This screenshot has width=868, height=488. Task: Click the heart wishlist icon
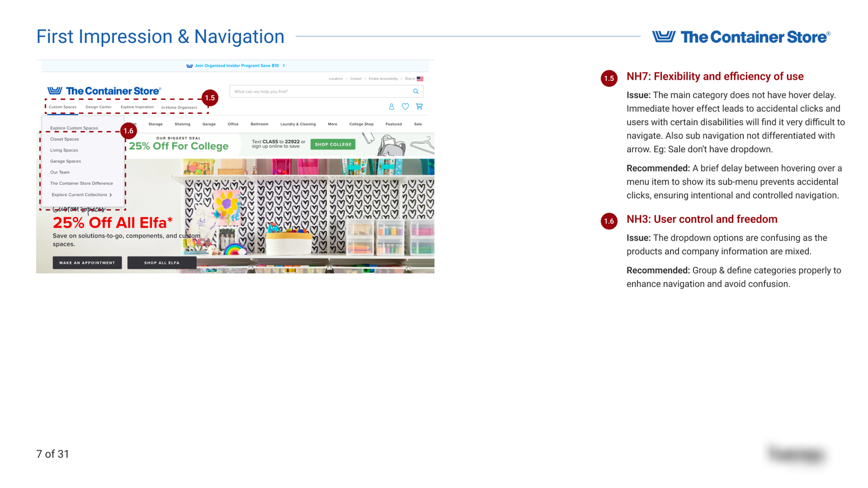(x=405, y=107)
